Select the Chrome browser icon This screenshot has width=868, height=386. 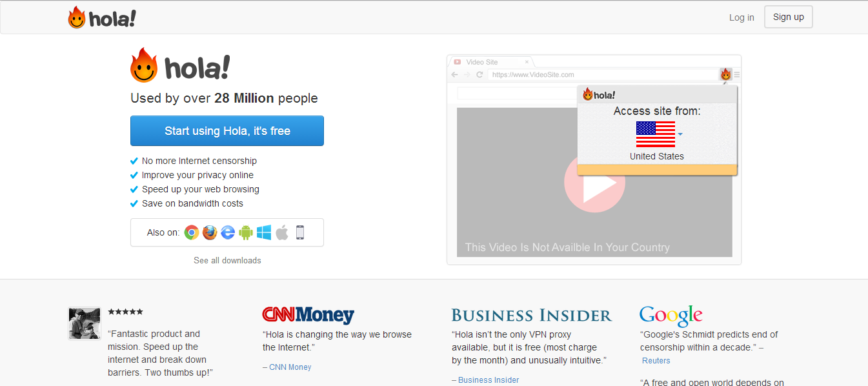click(192, 232)
